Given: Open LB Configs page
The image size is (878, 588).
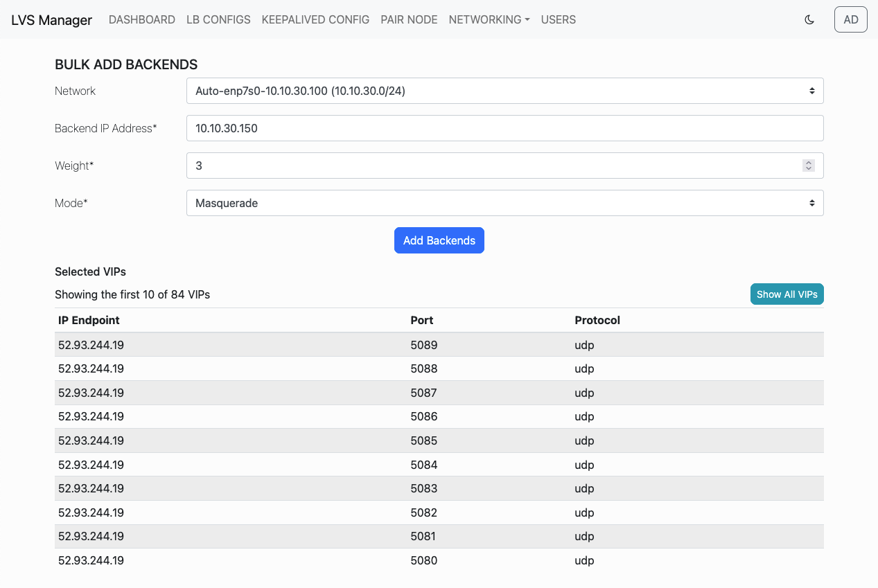Looking at the screenshot, I should (218, 19).
